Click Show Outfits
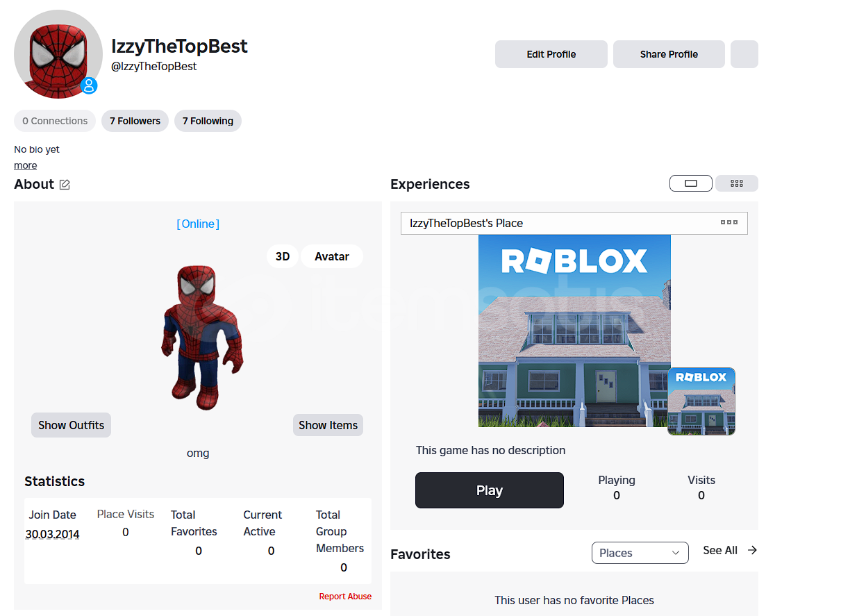The height and width of the screenshot is (616, 841). [71, 425]
